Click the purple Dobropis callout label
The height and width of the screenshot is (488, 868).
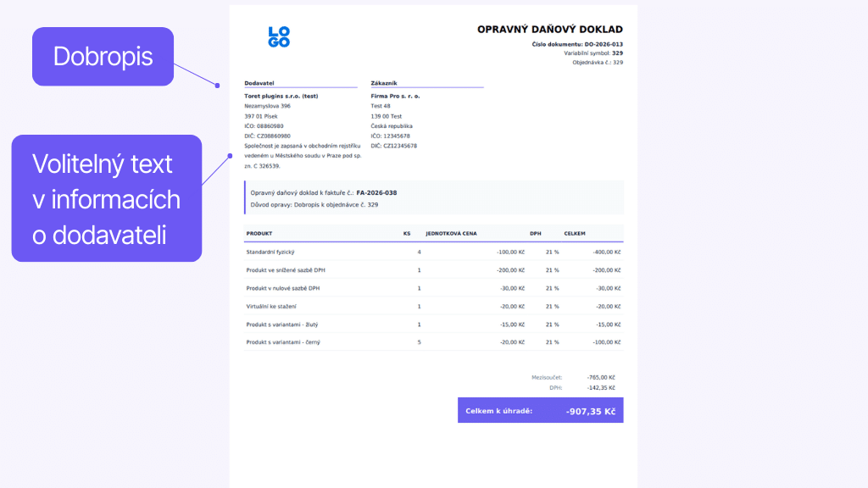(x=103, y=56)
